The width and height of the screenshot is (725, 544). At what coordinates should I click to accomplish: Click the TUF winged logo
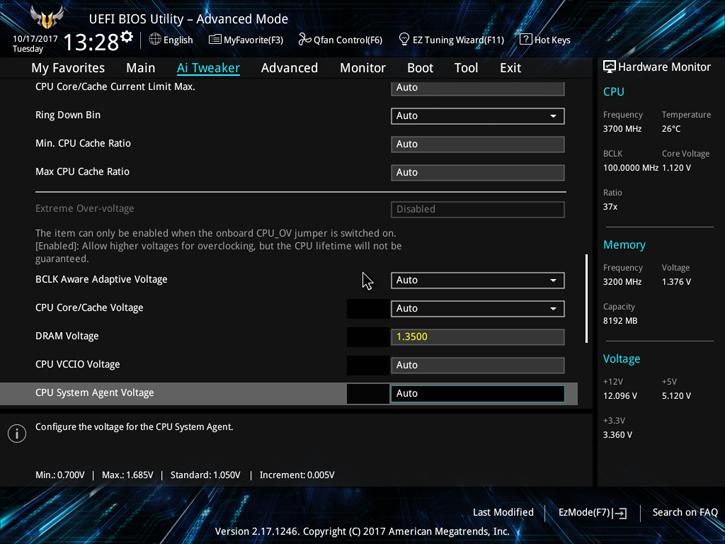click(x=47, y=17)
